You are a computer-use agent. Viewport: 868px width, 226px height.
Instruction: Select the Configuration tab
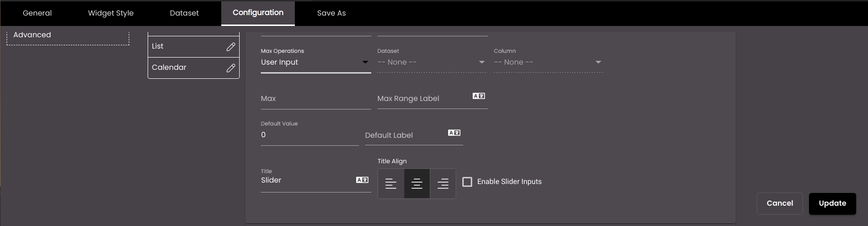point(258,13)
